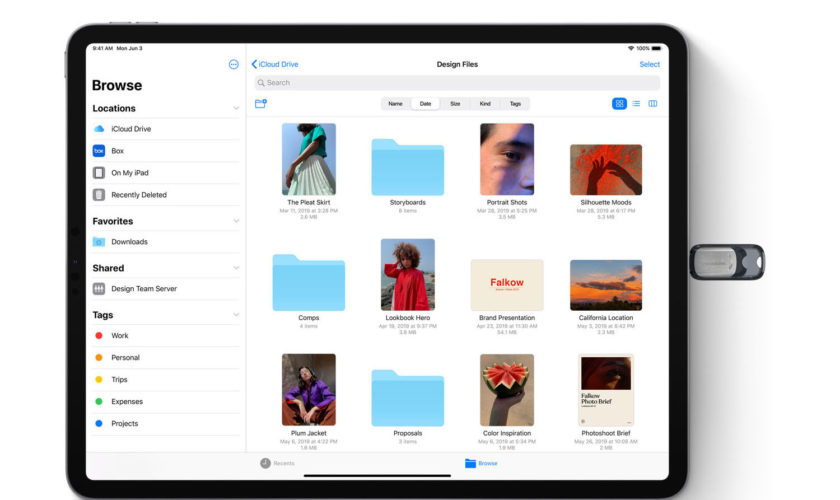Filter by red Work tag
This screenshot has height=500, width=840.
(x=99, y=336)
